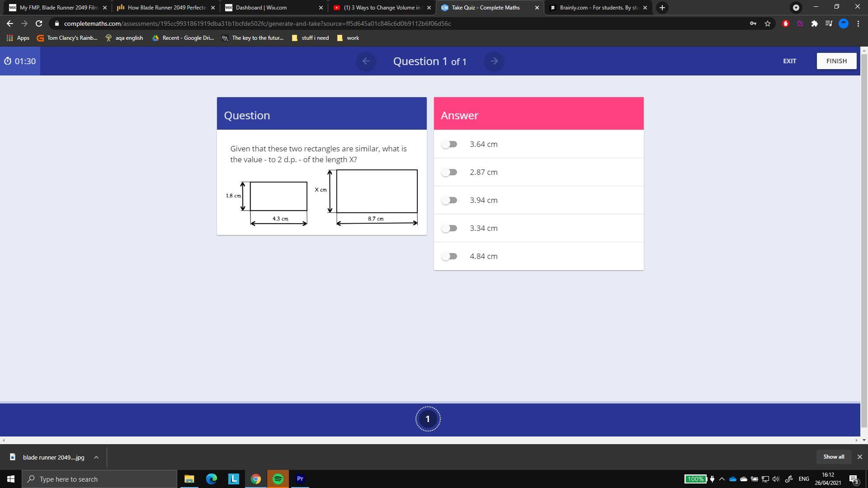Click the FINISH button
This screenshot has width=868, height=488.
[836, 61]
